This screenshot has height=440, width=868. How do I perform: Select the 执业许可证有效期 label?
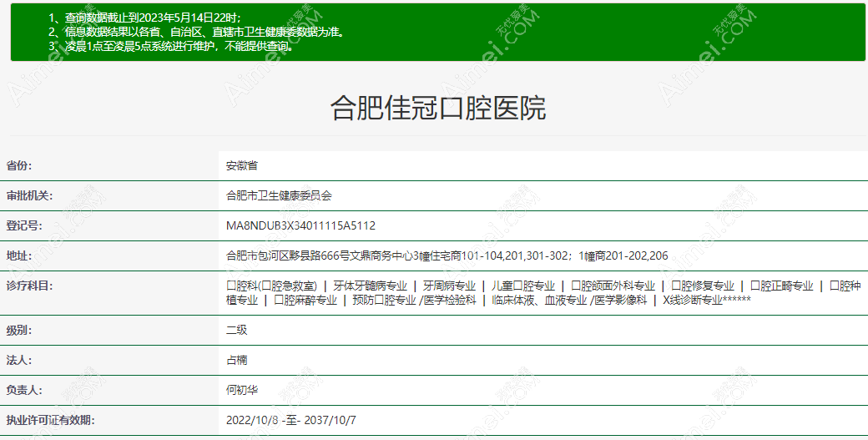point(50,420)
